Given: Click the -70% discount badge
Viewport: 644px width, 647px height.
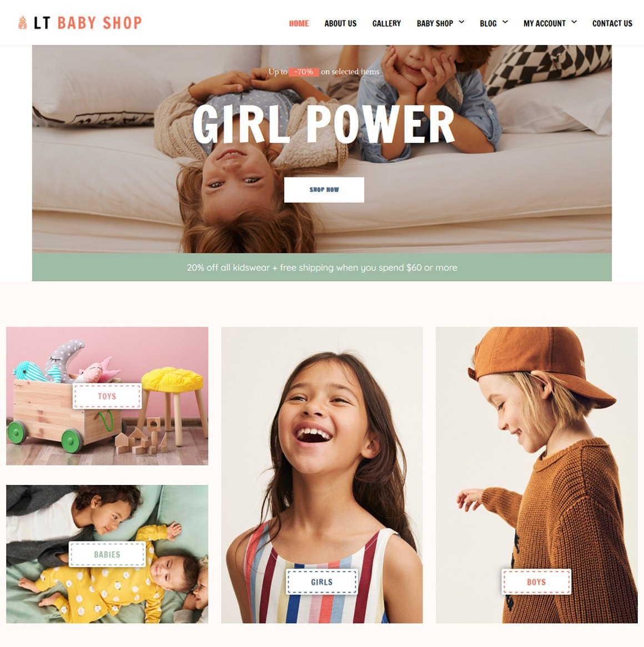Looking at the screenshot, I should (304, 72).
